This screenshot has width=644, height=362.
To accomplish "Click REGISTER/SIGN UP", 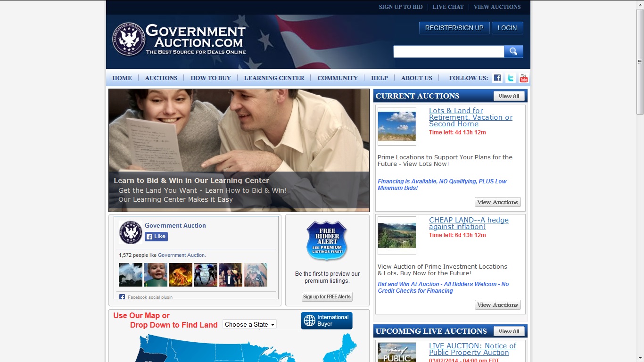I will [x=454, y=28].
